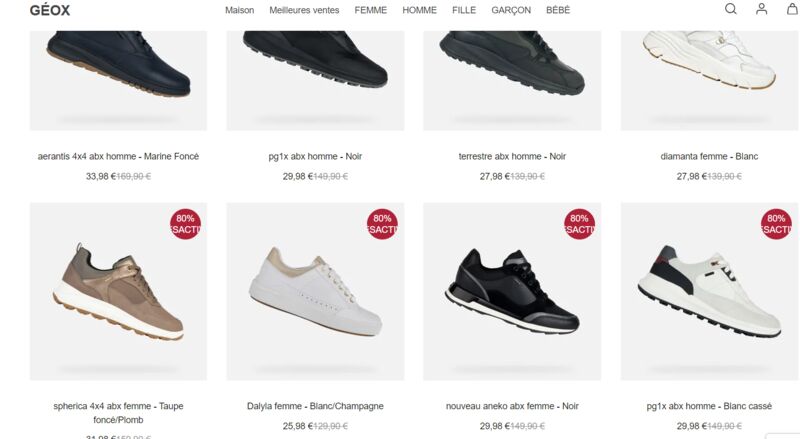The height and width of the screenshot is (439, 800).
Task: Open the Meilleures ventes menu
Action: tap(304, 10)
